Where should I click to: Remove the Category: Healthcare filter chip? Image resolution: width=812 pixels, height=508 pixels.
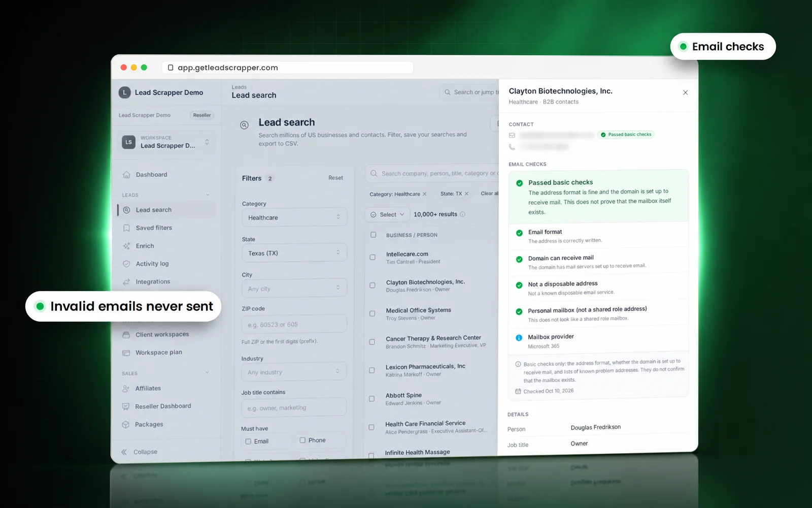[x=425, y=194]
